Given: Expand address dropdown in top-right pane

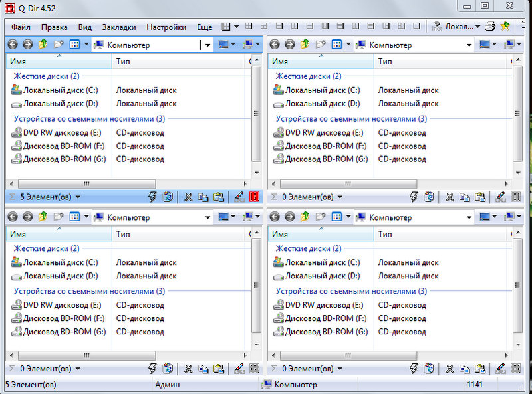Looking at the screenshot, I should click(x=469, y=45).
